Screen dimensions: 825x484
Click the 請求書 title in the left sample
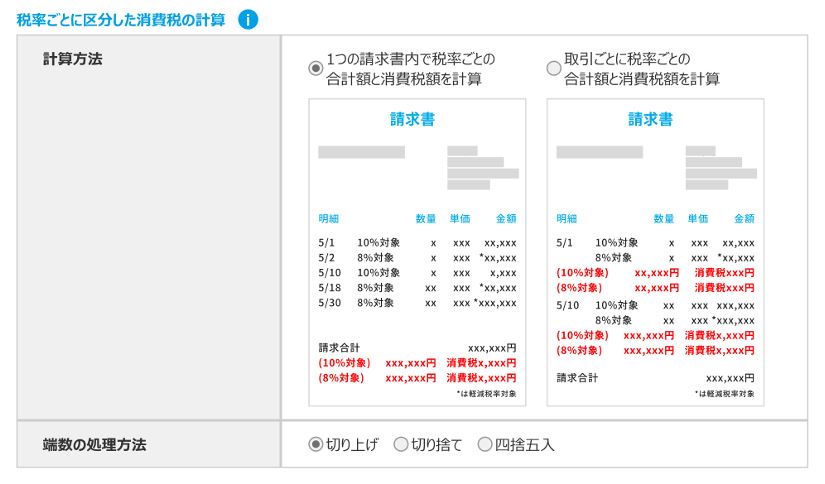[x=412, y=119]
